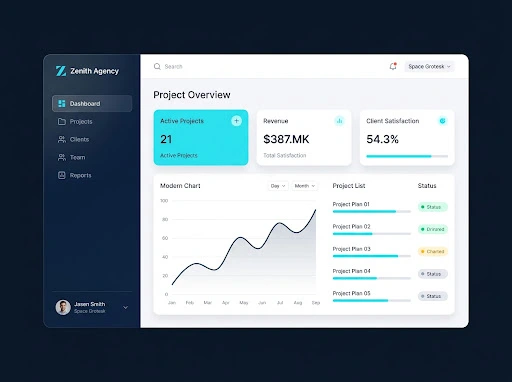Click the Project List heading
Screen dimensions: 512x382
(x=349, y=186)
